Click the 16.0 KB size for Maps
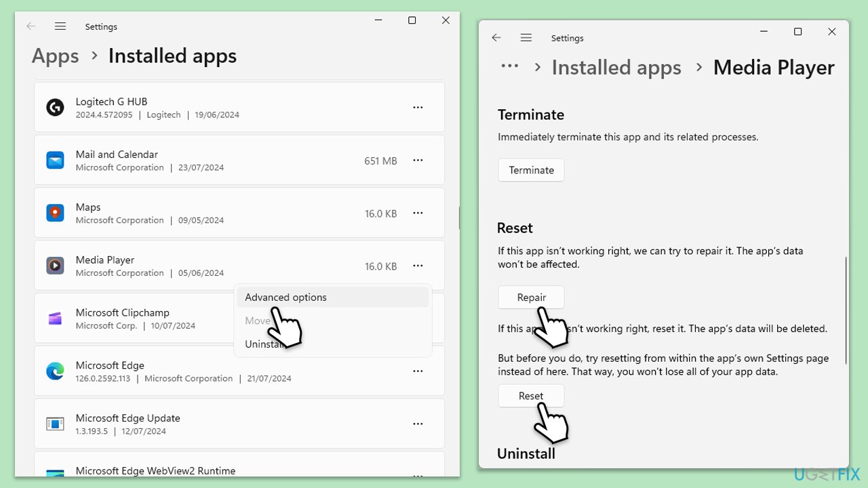This screenshot has width=868, height=488. coord(381,213)
